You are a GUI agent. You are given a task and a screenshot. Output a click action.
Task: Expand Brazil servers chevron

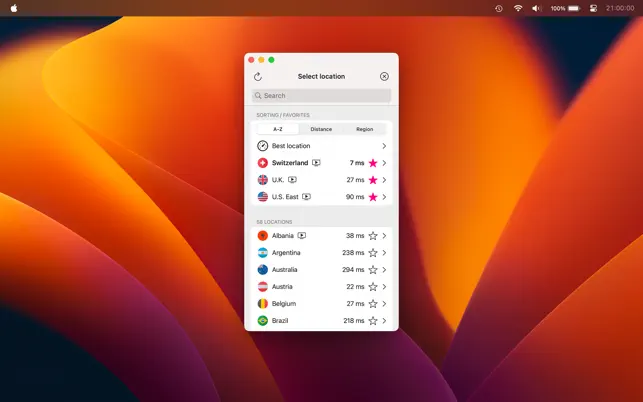click(384, 320)
